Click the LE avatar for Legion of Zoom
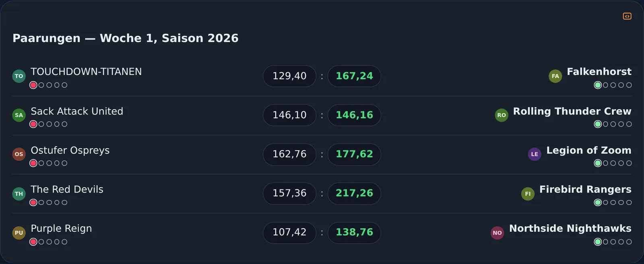The height and width of the screenshot is (264, 644). pyautogui.click(x=535, y=154)
